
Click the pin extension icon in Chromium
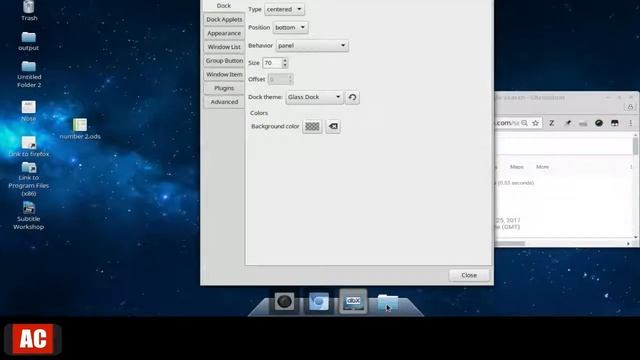tap(567, 123)
